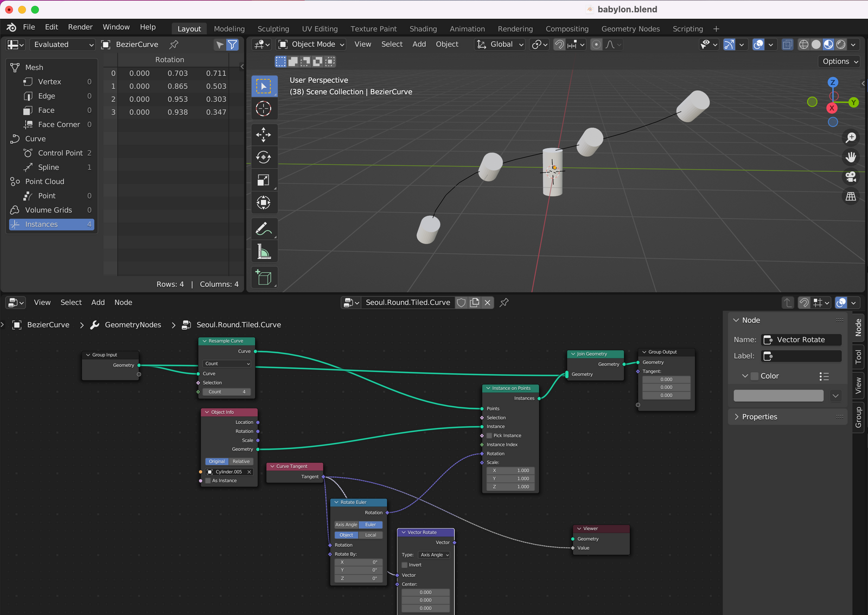Screen dimensions: 868x615
Task: Select the Cursor tool in viewport toolbar
Action: (264, 109)
